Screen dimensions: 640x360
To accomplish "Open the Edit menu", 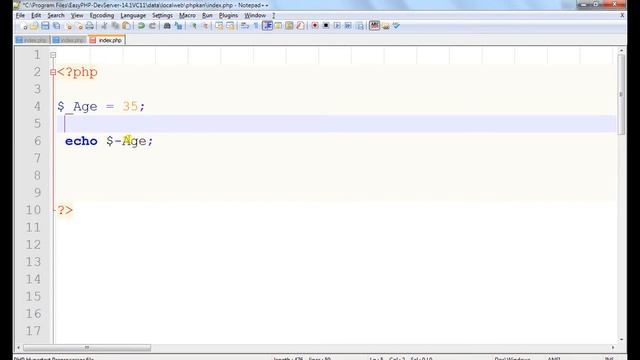I will (x=36, y=16).
